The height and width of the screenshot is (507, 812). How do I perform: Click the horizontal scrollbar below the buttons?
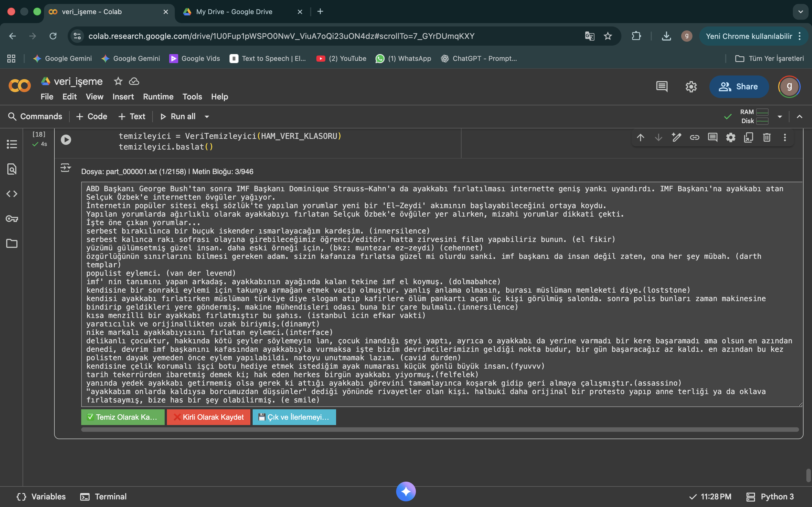tap(440, 430)
